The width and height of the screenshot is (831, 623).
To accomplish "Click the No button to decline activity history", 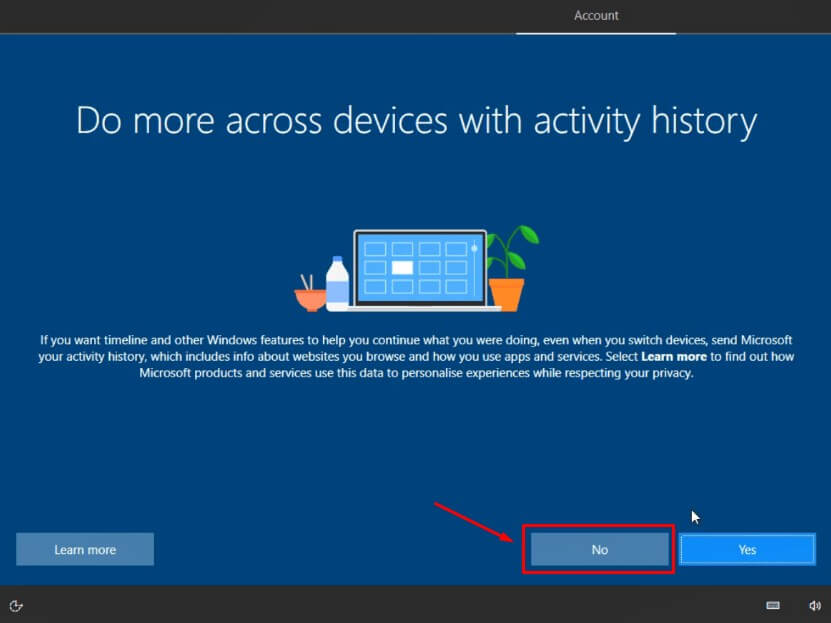I will pyautogui.click(x=599, y=549).
